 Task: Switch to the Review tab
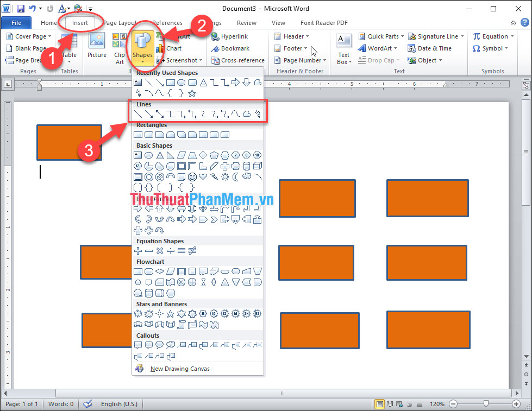coord(247,23)
